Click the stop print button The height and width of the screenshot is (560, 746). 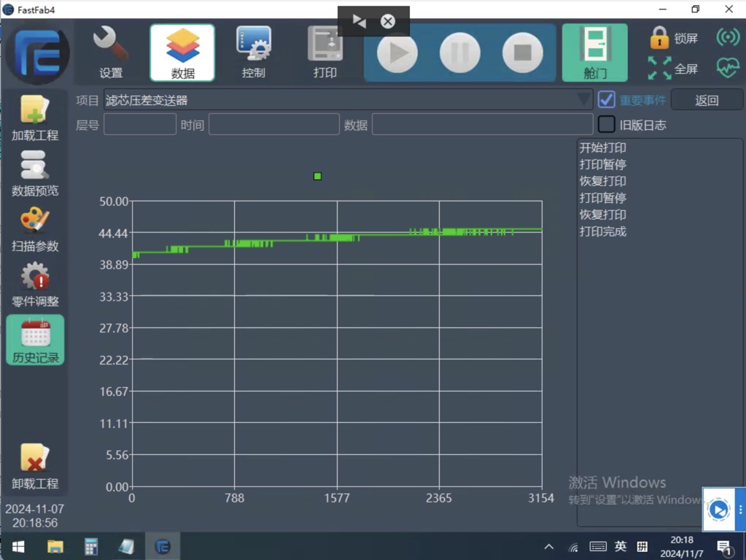point(522,52)
